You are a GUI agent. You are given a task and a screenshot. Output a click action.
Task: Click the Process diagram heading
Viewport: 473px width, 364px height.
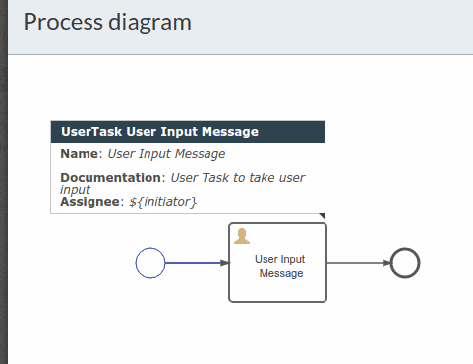(108, 22)
